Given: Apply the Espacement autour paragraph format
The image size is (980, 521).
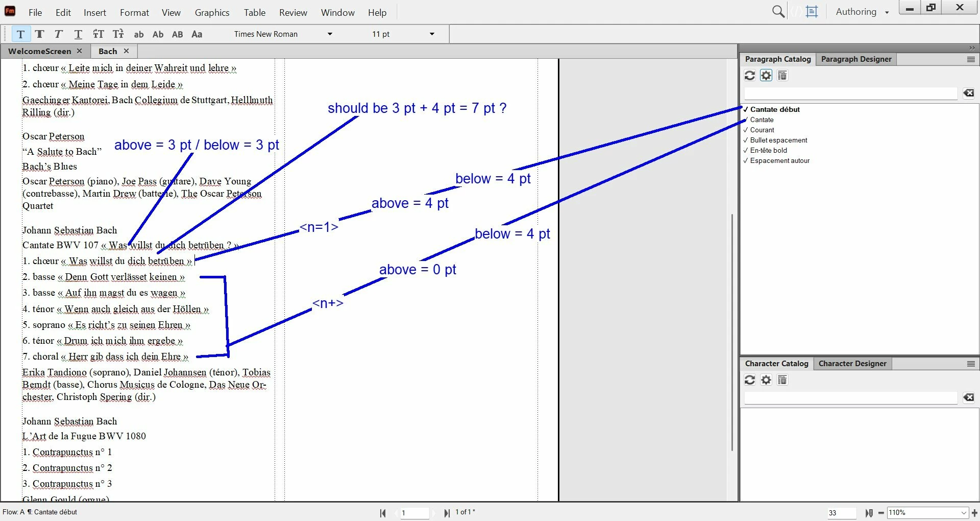Looking at the screenshot, I should 779,160.
